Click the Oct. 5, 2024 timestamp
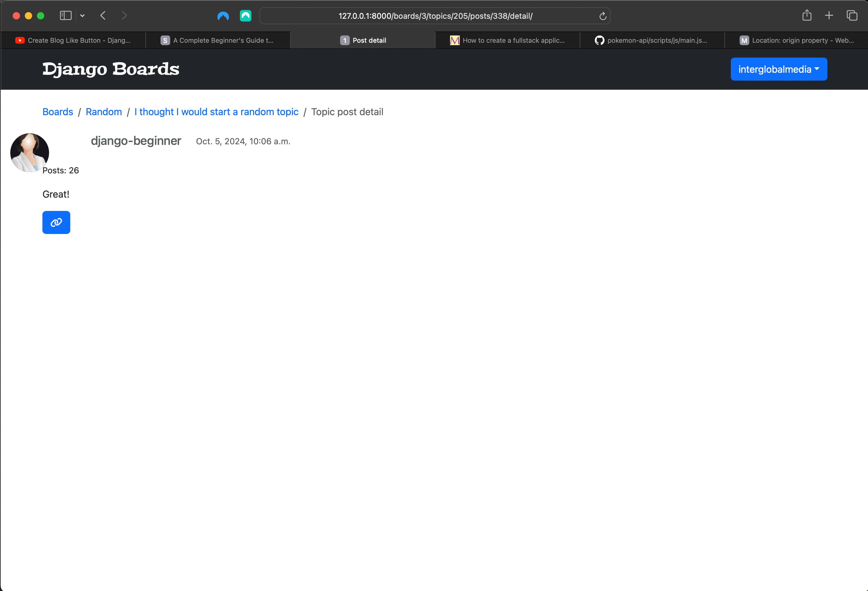868x591 pixels. point(243,141)
